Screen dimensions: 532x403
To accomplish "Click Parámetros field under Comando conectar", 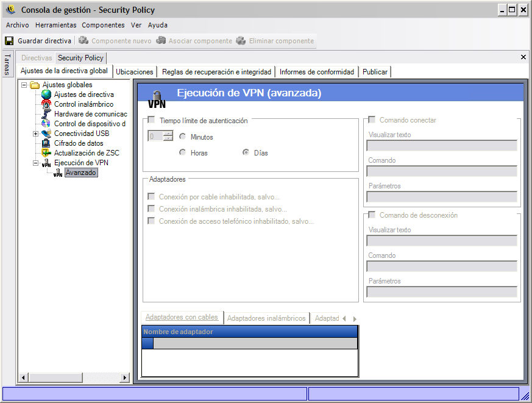I will [442, 197].
